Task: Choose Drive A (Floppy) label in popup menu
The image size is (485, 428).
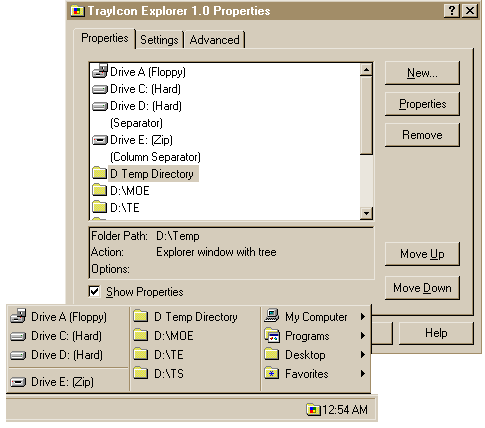Action: (69, 317)
